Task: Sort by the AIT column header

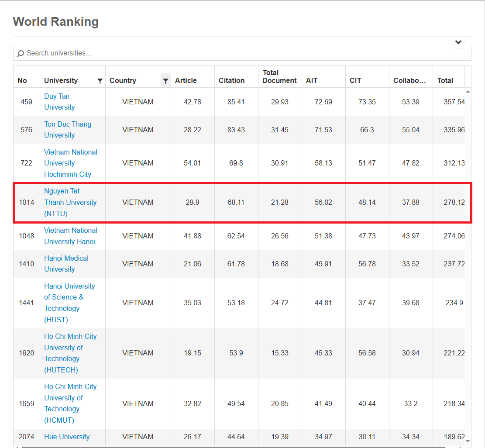Action: pyautogui.click(x=312, y=80)
